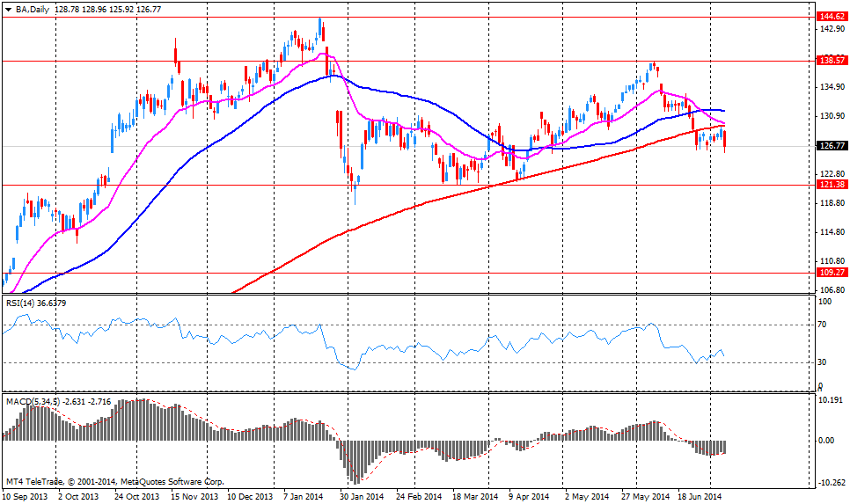The width and height of the screenshot is (850, 504).
Task: Select the 121.38 support level tag
Action: click(x=831, y=185)
